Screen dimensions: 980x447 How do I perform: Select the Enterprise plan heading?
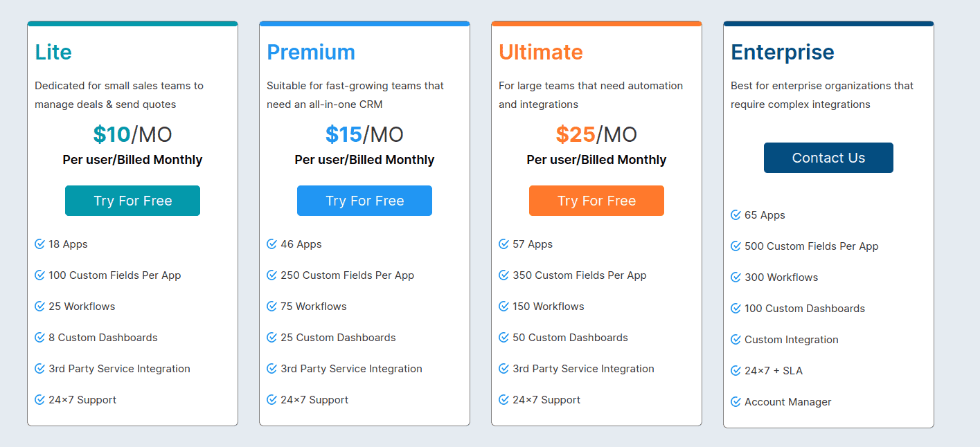[x=783, y=52]
